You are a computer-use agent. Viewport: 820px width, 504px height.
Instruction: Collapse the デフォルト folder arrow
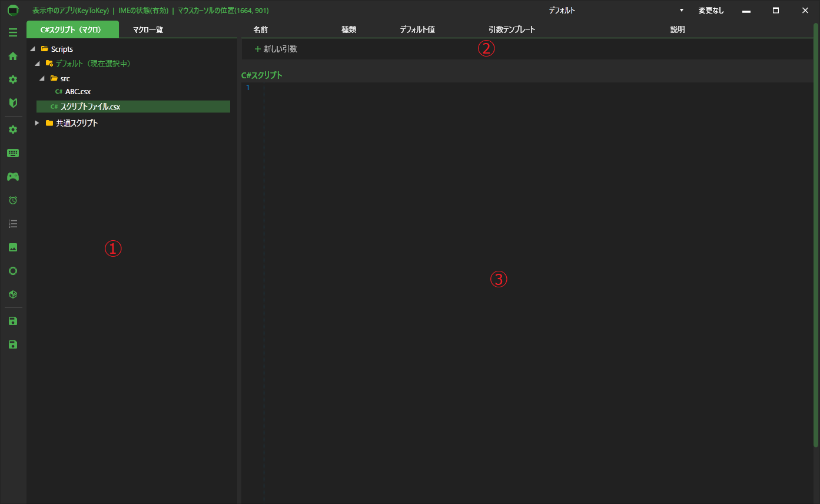coord(37,64)
